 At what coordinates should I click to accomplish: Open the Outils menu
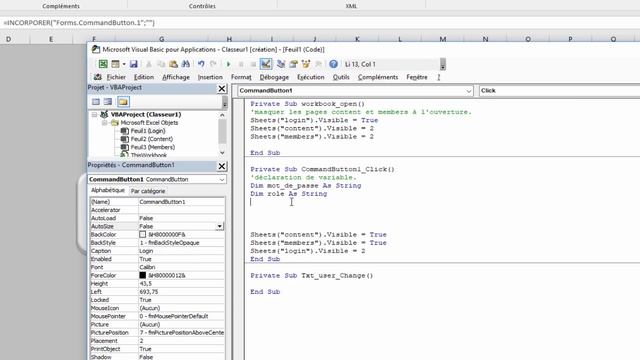coord(341,77)
